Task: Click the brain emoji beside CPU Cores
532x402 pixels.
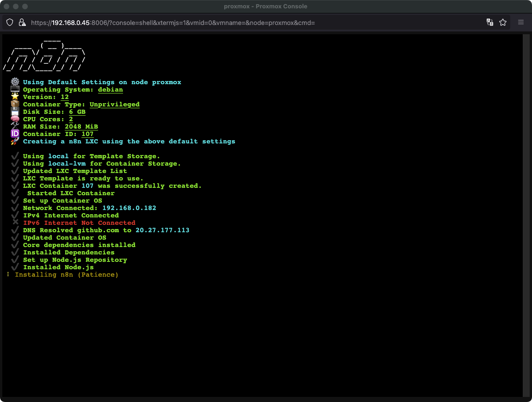Action: click(15, 119)
